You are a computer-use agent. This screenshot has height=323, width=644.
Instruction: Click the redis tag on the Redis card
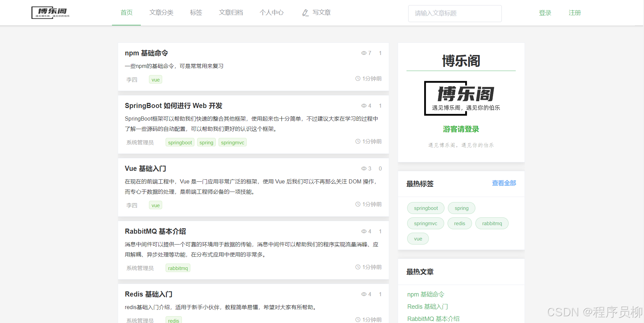pos(173,320)
